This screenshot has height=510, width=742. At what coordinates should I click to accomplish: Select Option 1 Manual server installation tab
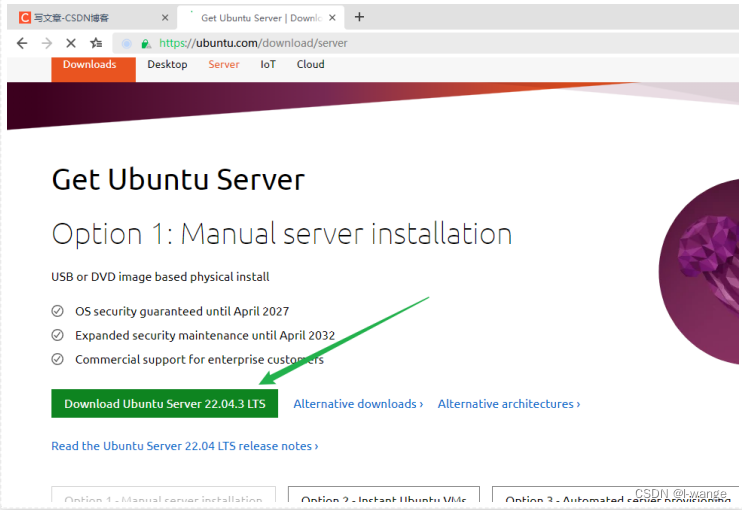[x=163, y=494]
